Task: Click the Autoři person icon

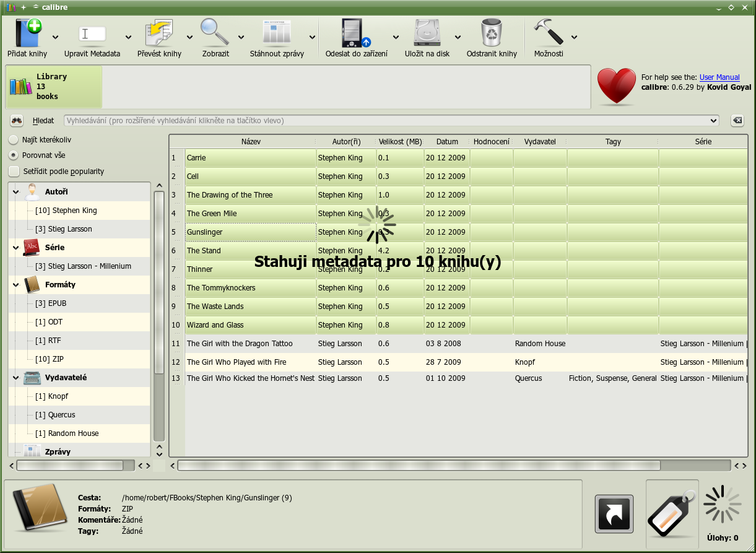Action: coord(32,192)
